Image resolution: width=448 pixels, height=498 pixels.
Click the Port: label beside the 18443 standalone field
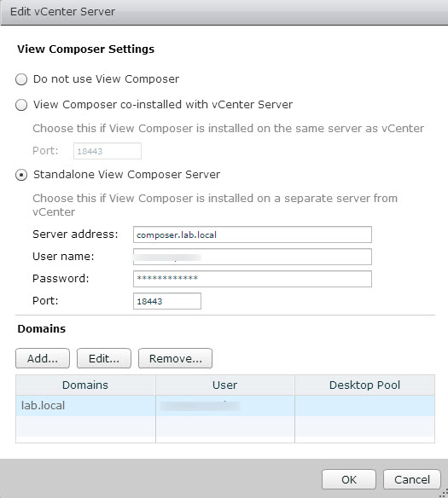[x=45, y=301]
